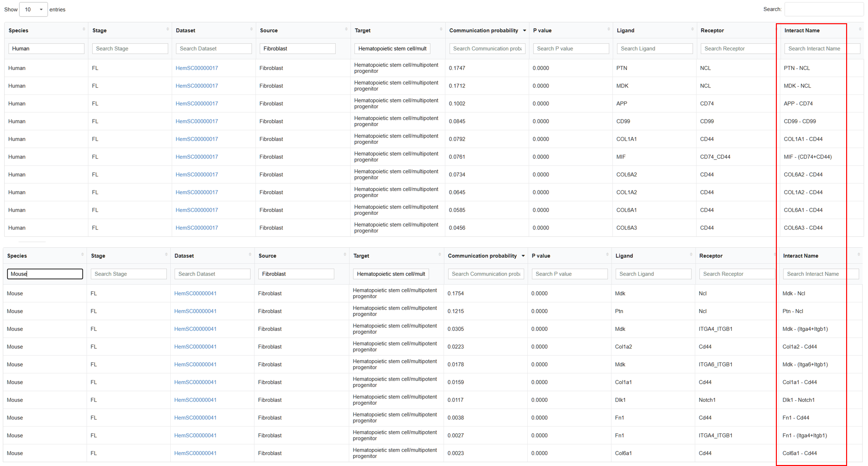Sort upper table by Species column icon
Screen dimensions: 868x466
(84, 29)
